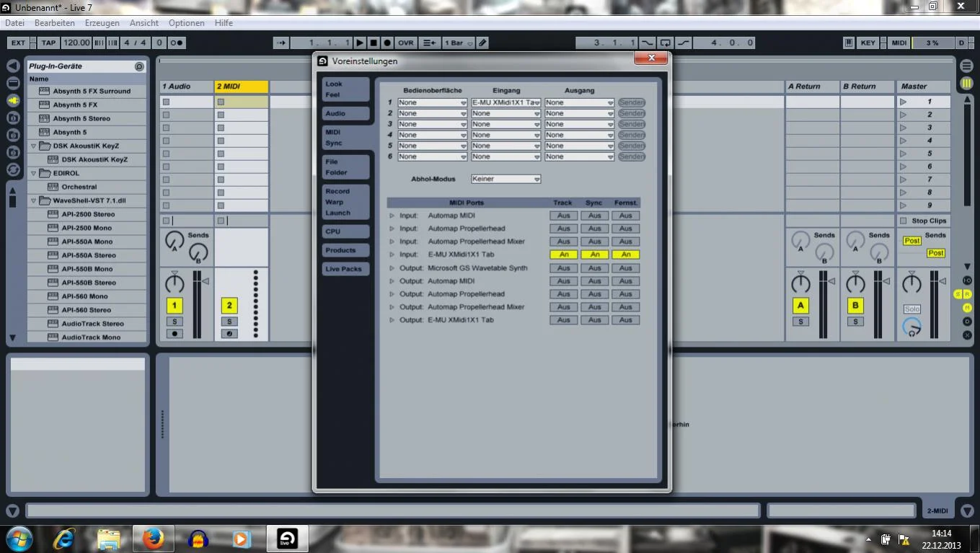The width and height of the screenshot is (980, 553).
Task: Click the Master track Solo button
Action: (912, 309)
